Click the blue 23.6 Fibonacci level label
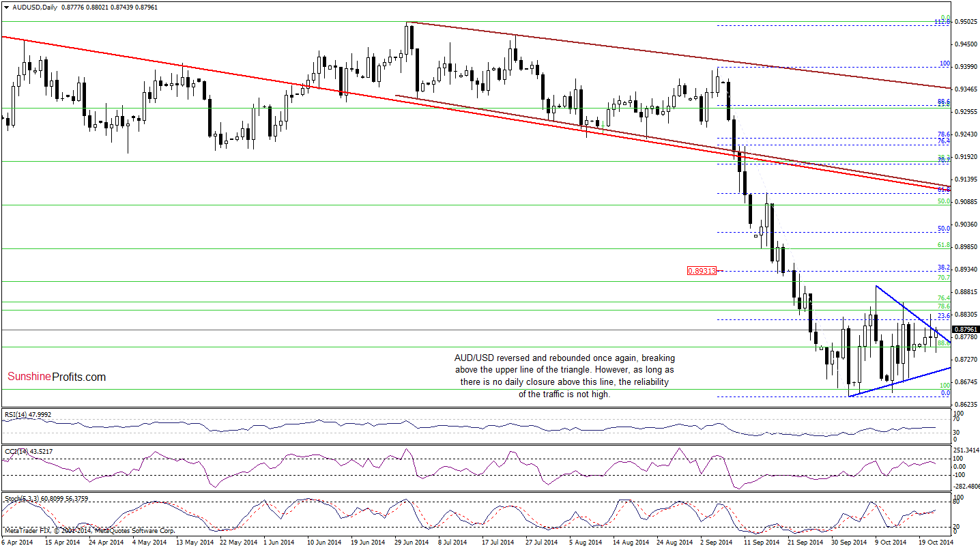The height and width of the screenshot is (548, 980). click(944, 317)
